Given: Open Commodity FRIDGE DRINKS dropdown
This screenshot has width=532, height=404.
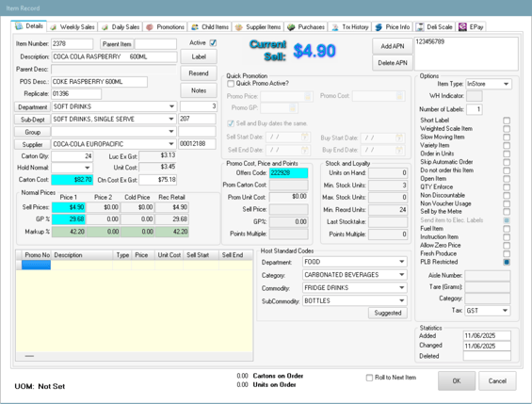Looking at the screenshot, I should point(402,287).
